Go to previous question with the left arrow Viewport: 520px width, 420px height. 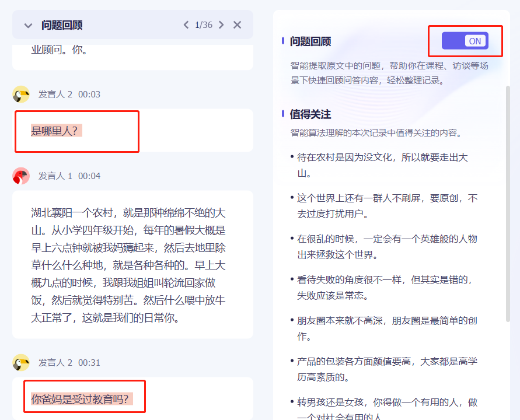tap(186, 25)
